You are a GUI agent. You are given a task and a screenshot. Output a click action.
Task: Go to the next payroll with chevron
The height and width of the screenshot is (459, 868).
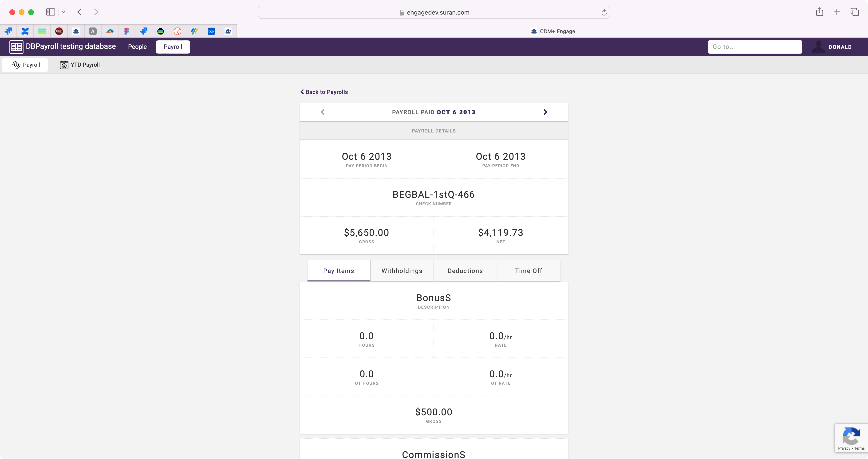pyautogui.click(x=545, y=112)
